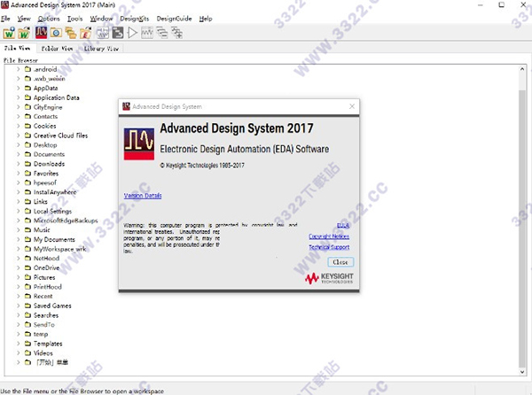Expand the Application Data folder
The height and width of the screenshot is (395, 532).
19,97
